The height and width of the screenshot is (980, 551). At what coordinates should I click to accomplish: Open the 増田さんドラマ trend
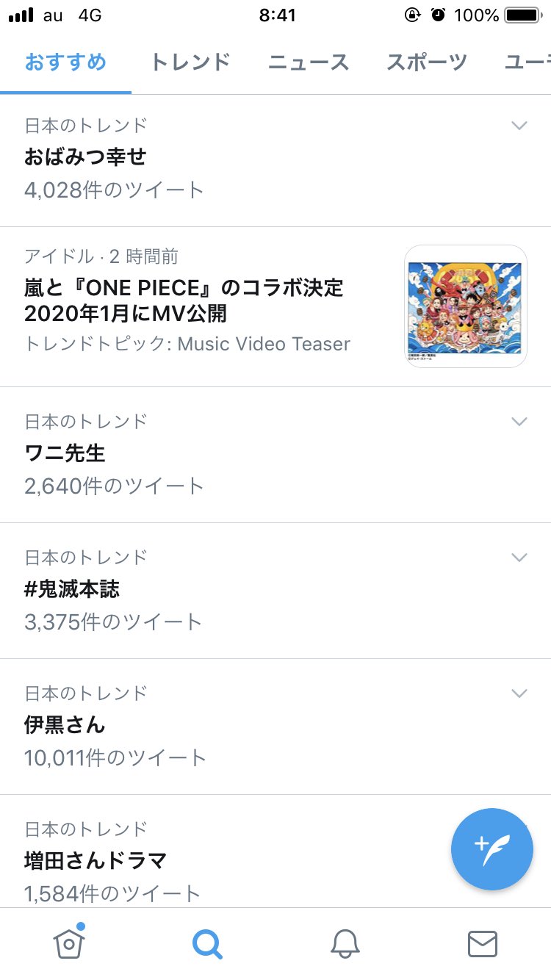point(96,860)
